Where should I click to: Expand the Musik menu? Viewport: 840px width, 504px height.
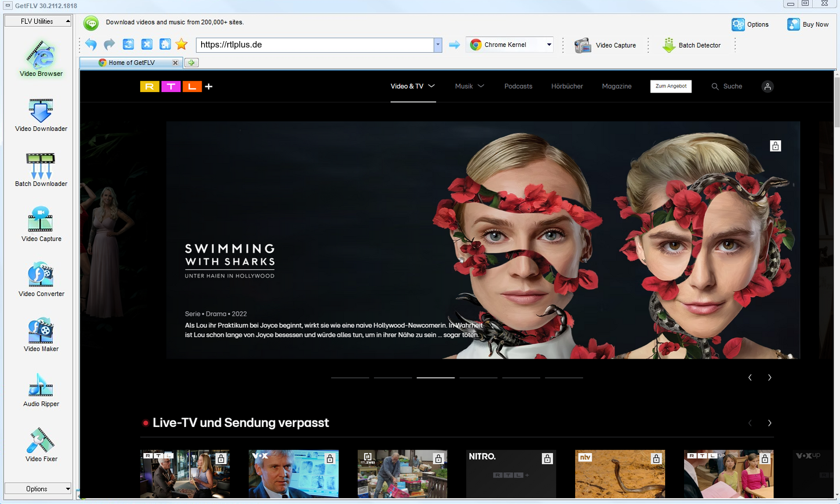470,86
